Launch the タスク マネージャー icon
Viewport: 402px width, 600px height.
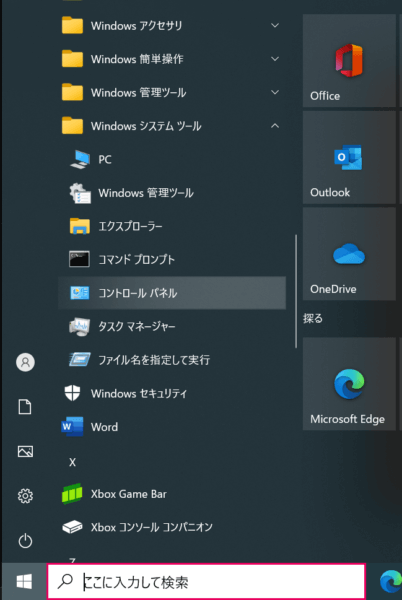coord(79,326)
